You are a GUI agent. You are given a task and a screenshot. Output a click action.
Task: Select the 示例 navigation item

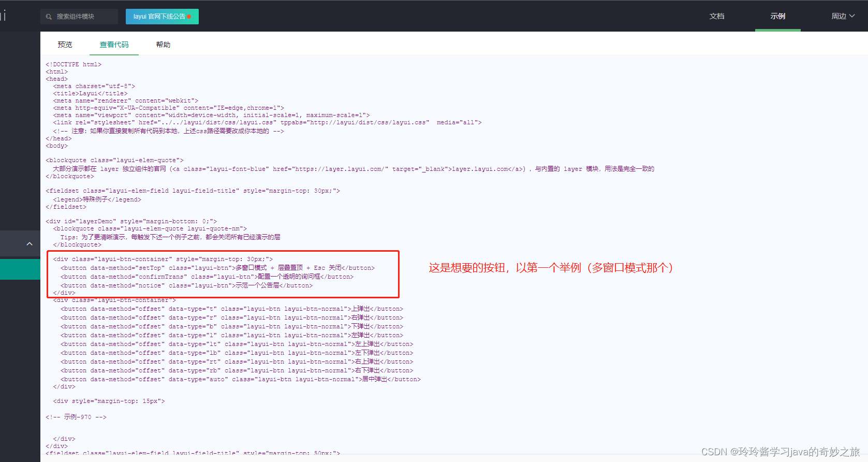point(778,16)
